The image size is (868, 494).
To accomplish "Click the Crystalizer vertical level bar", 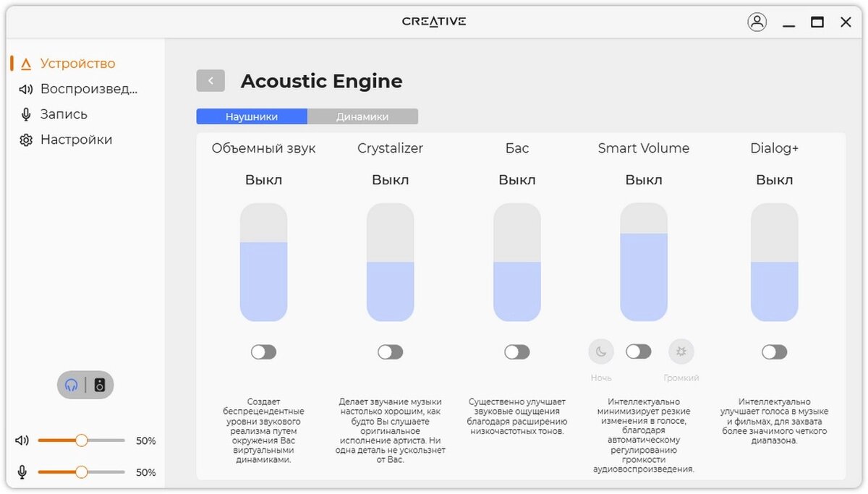I will click(x=390, y=263).
